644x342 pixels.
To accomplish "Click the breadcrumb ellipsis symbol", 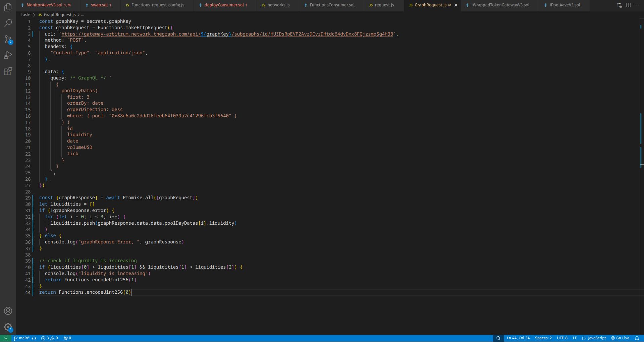I will point(83,15).
